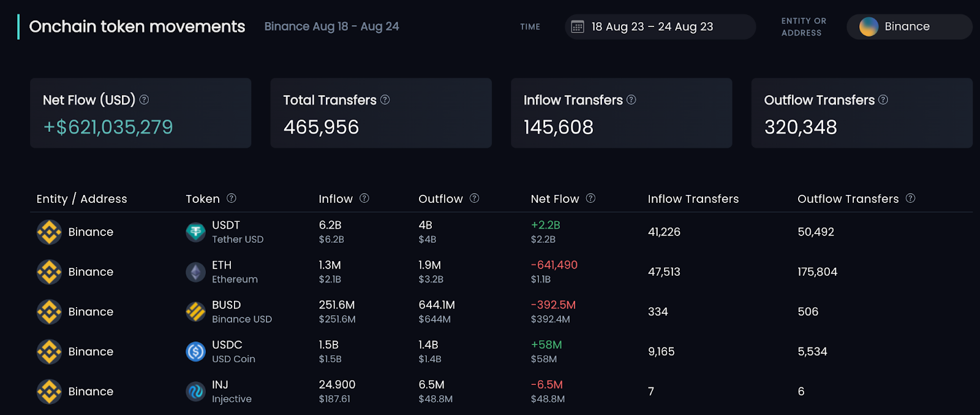Viewport: 980px width, 415px height.
Task: Click the Binance logo in the USDT row
Action: 49,232
